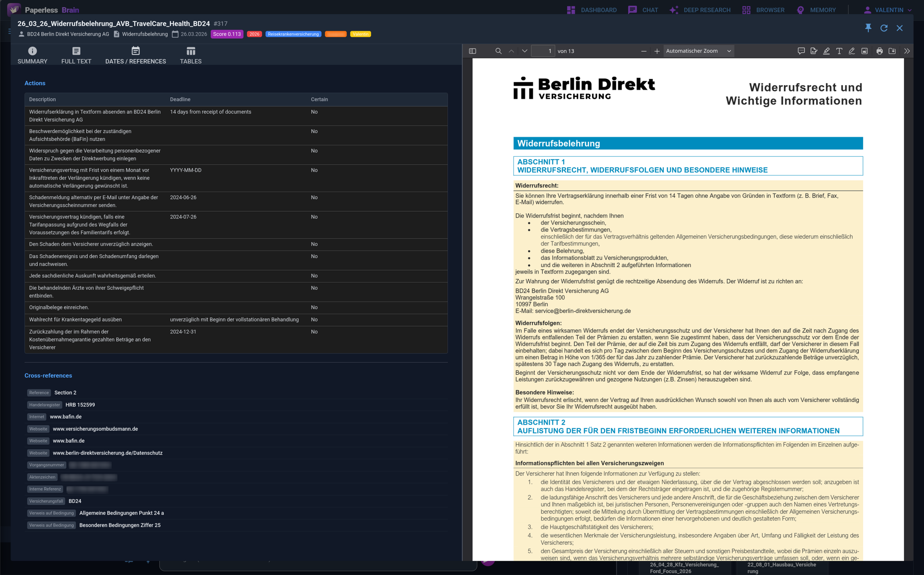The width and height of the screenshot is (924, 575).
Task: Zoom out the PDF with minus
Action: pyautogui.click(x=644, y=51)
